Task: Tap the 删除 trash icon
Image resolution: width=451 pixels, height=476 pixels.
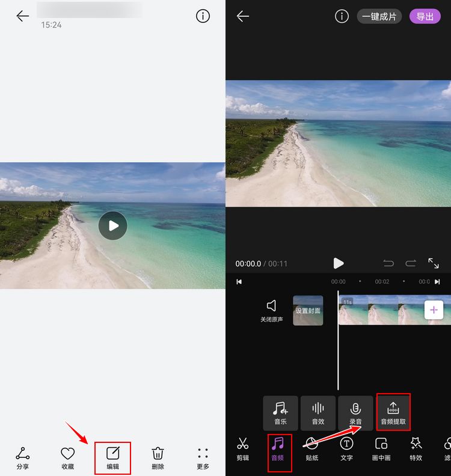Action: point(158,458)
